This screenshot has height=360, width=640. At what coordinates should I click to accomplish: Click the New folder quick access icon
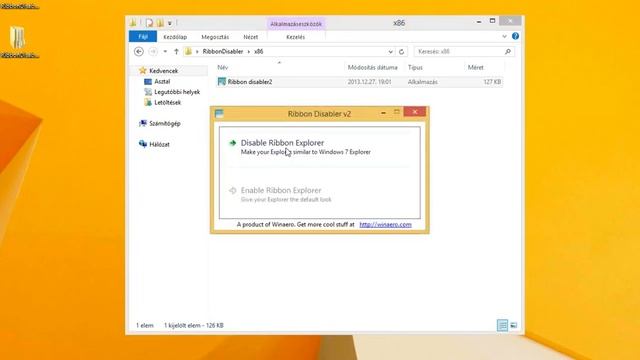point(160,23)
